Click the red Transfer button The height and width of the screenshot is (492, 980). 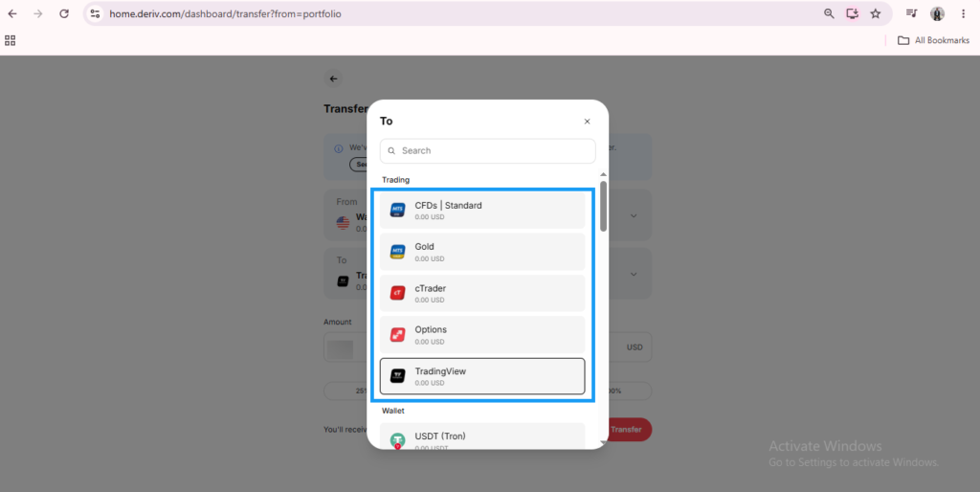pos(627,430)
